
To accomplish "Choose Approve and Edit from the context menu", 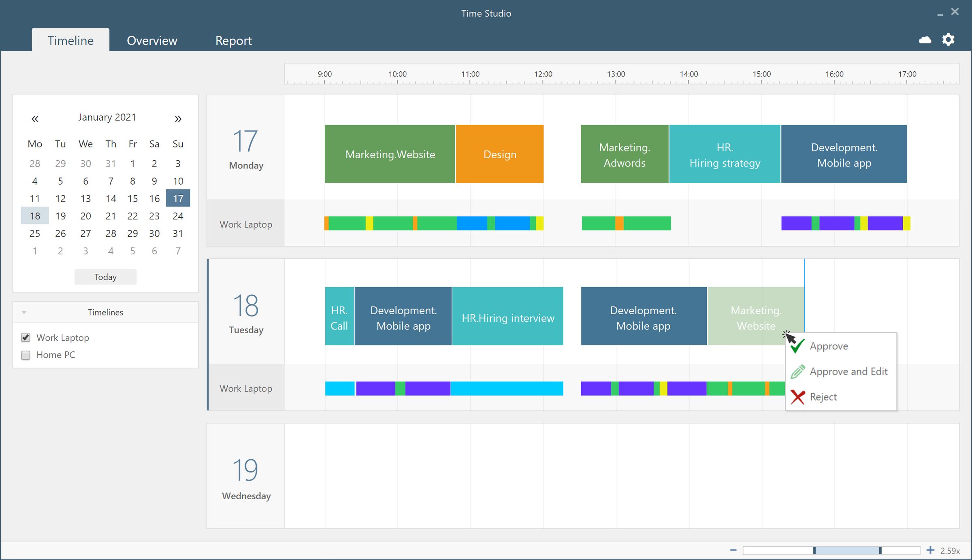I will pos(848,371).
